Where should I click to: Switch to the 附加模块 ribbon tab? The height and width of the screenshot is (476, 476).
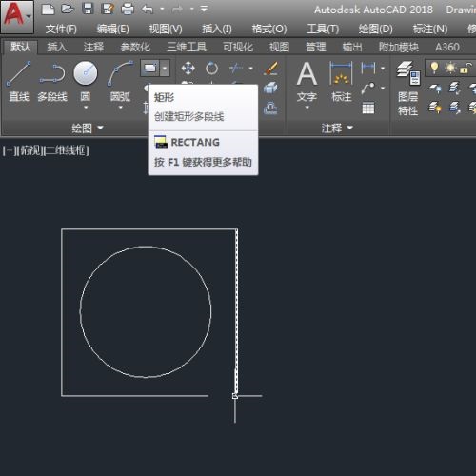point(399,47)
